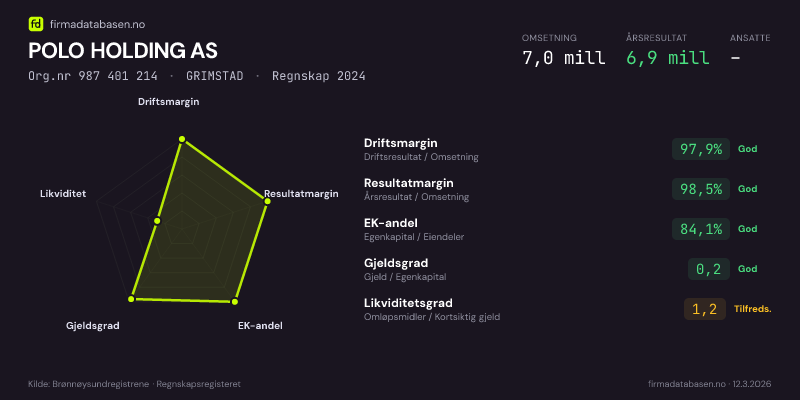
Task: Click the firmadatabasen.no header text
Action: click(x=96, y=24)
